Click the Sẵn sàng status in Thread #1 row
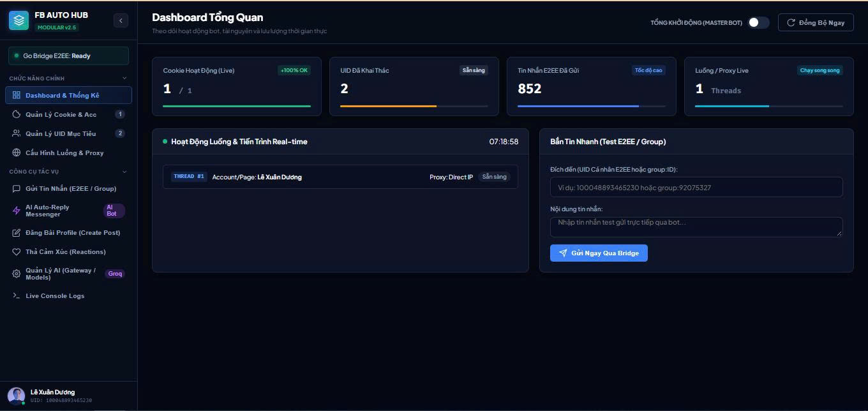Image resolution: width=868 pixels, height=411 pixels. tap(495, 177)
